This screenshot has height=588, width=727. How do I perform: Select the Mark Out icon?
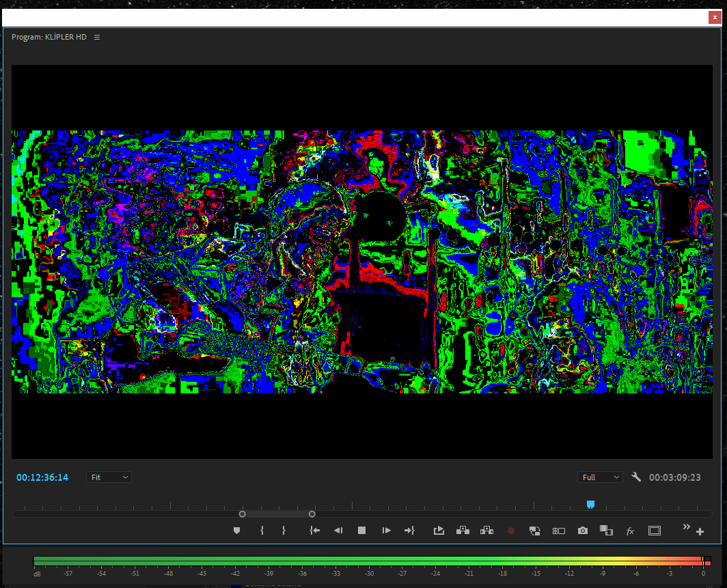tap(284, 530)
